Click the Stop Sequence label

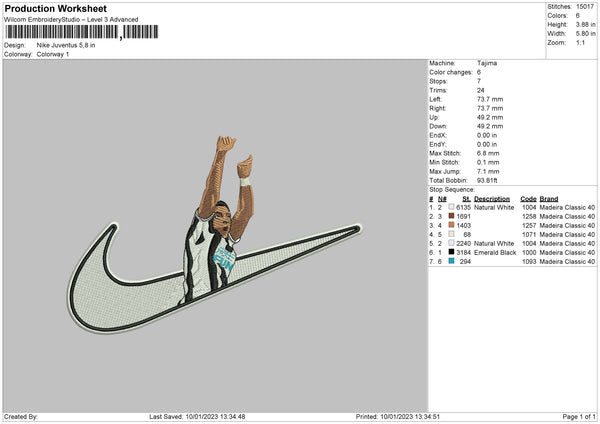pos(452,190)
